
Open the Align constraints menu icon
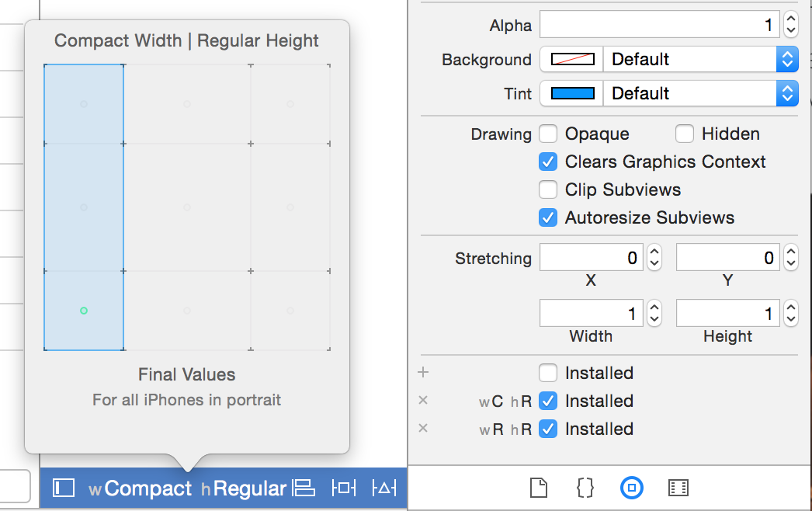point(303,488)
